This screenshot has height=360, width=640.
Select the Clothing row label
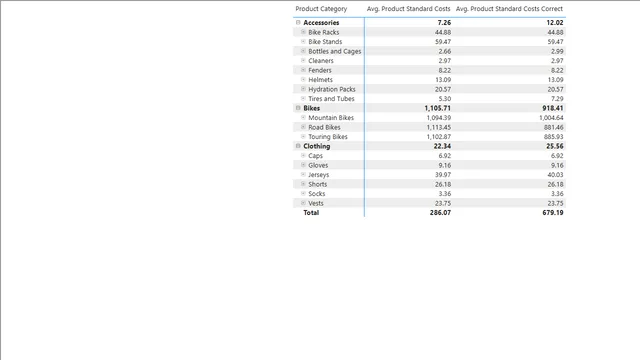(317, 146)
